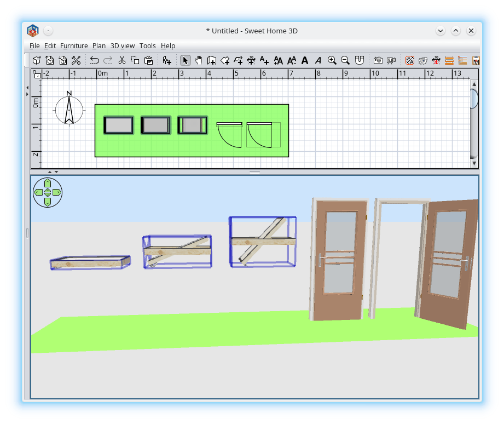Zoom in on the plan
This screenshot has height=424, width=504.
tap(332, 60)
